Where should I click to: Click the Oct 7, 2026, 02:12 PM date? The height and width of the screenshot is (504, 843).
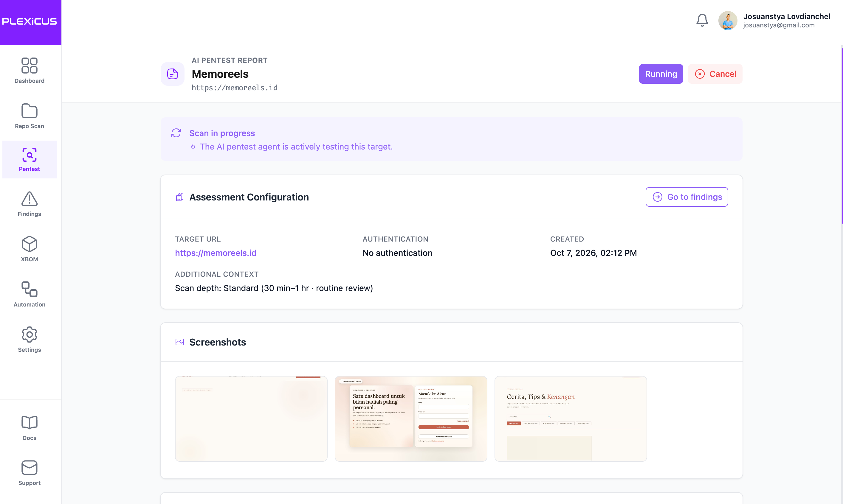point(593,253)
